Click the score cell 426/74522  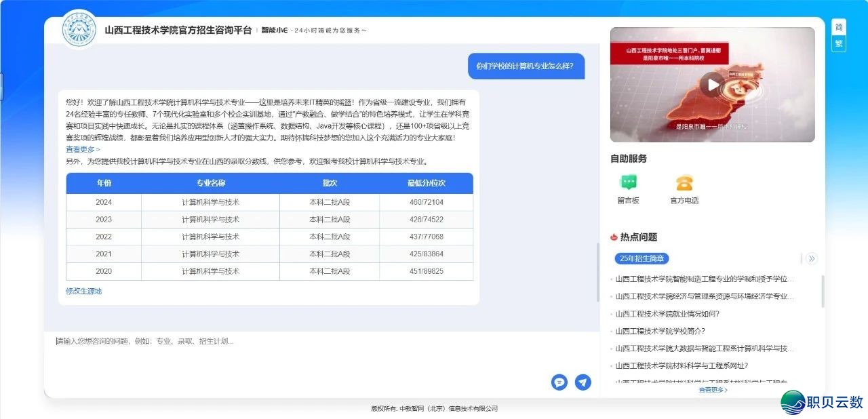427,220
